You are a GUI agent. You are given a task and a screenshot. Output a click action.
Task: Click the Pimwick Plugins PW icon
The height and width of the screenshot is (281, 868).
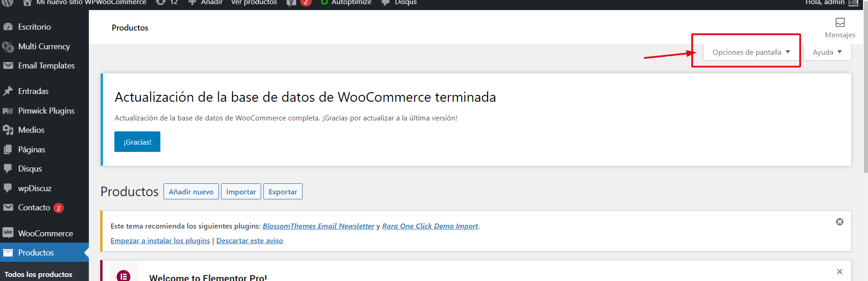(x=8, y=111)
